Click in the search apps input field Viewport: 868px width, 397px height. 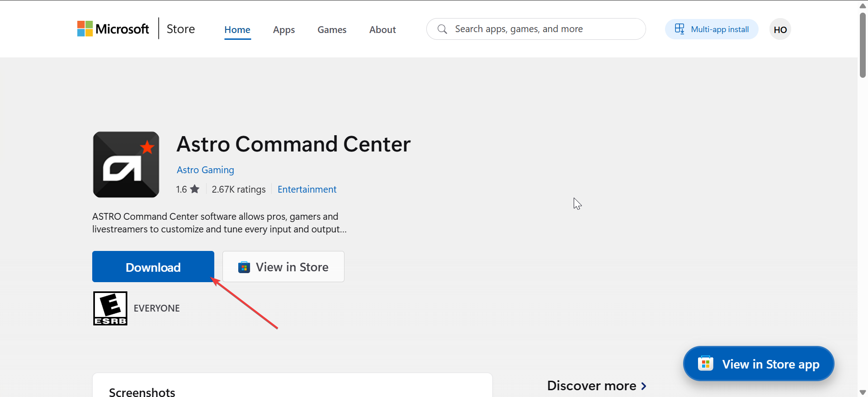coord(542,29)
